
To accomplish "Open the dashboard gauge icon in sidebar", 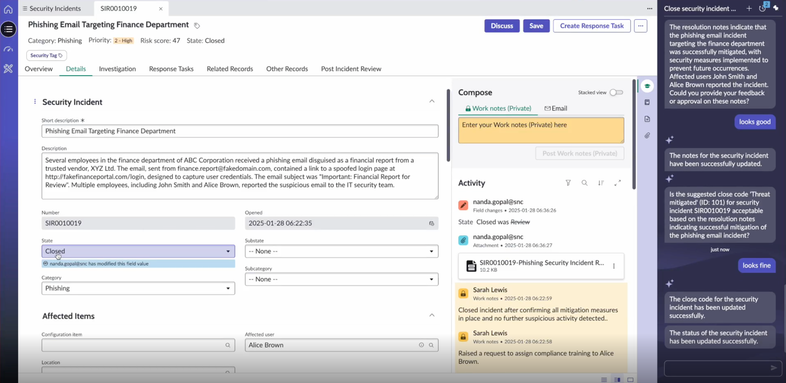I will pos(8,49).
